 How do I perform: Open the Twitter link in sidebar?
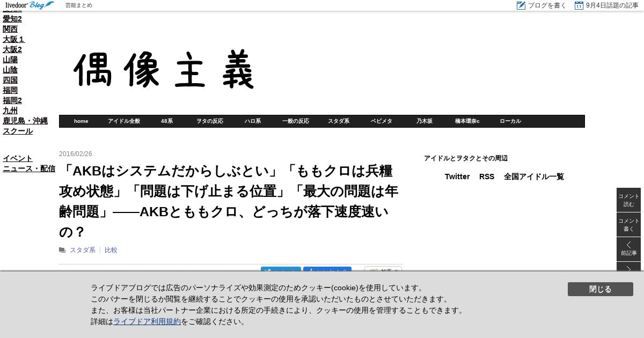tap(457, 177)
